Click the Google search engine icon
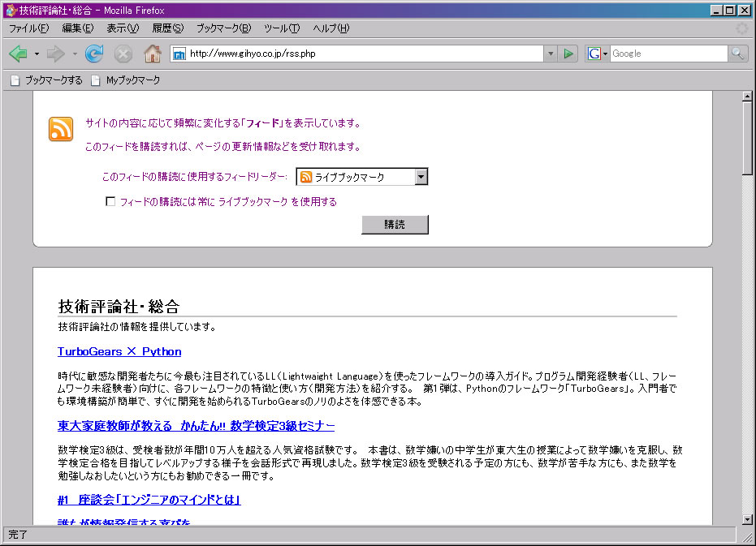 [594, 54]
